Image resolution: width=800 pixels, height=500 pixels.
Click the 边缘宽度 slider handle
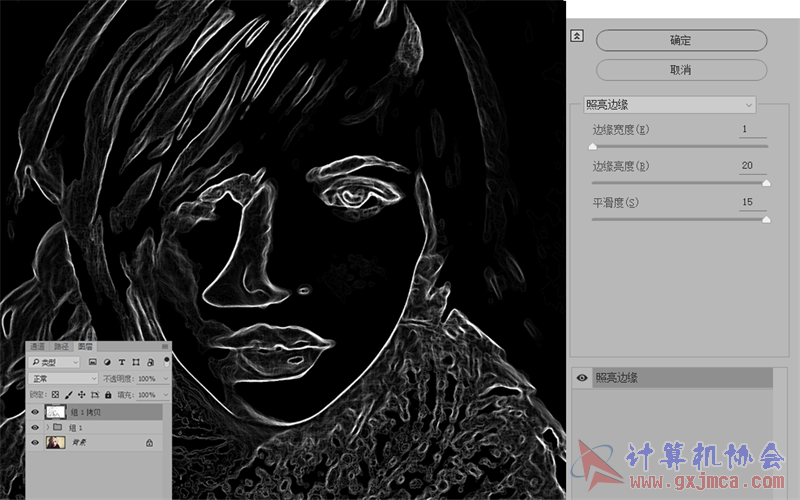592,147
